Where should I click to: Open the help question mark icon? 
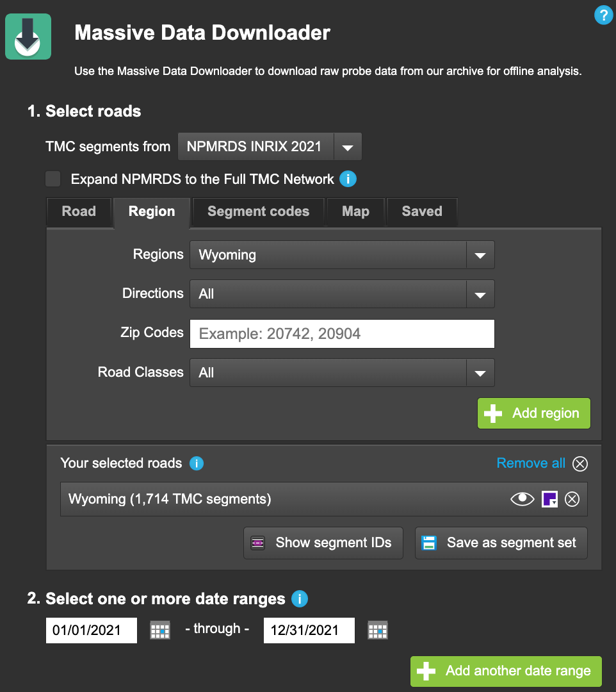click(603, 15)
